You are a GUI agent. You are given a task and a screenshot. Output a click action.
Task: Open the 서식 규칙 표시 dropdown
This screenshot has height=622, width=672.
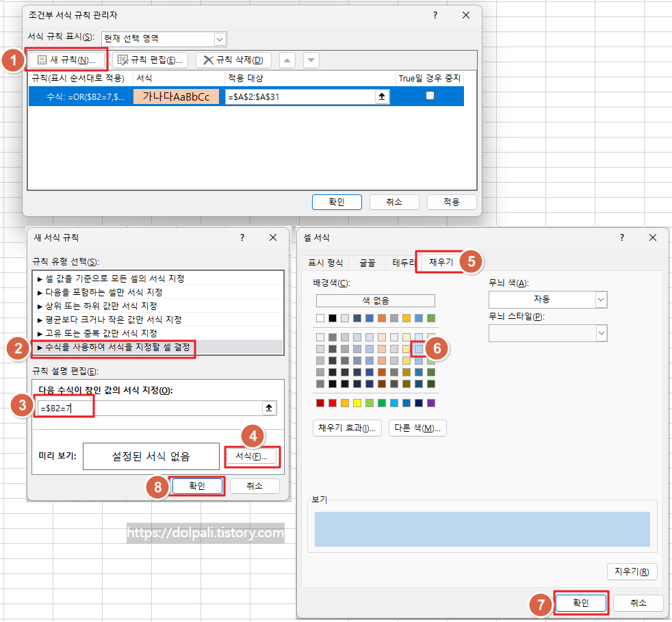click(x=220, y=40)
